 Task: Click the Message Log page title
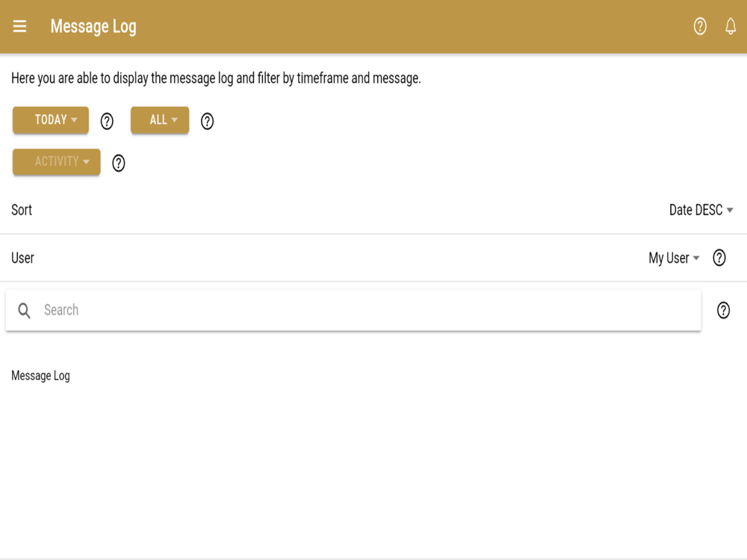93,27
